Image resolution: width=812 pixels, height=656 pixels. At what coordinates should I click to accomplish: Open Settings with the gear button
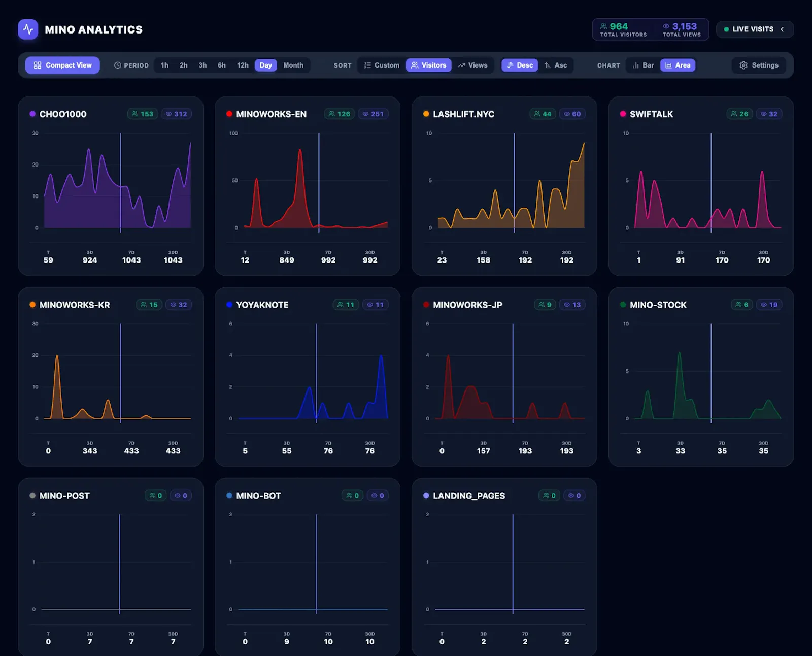pos(759,65)
